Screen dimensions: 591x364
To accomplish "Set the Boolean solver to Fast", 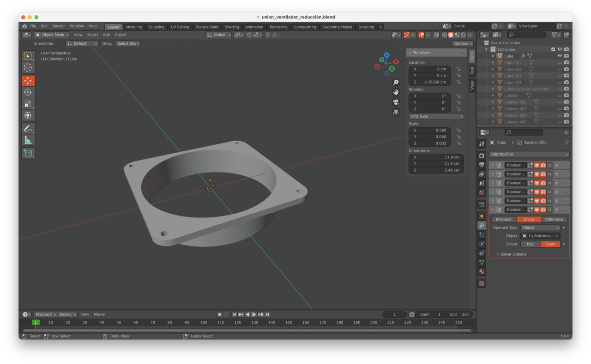I will [530, 244].
